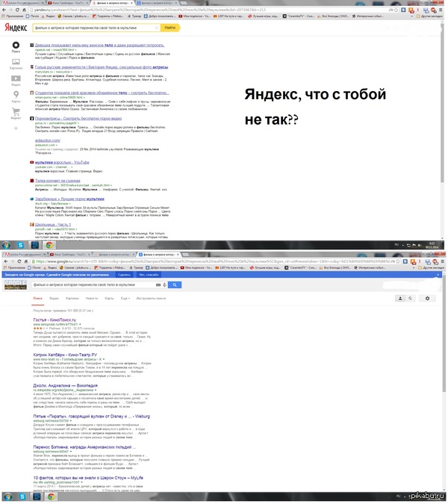Open 'Пятые «Пираты», говорящий вулкан' result

pyautogui.click(x=92, y=417)
